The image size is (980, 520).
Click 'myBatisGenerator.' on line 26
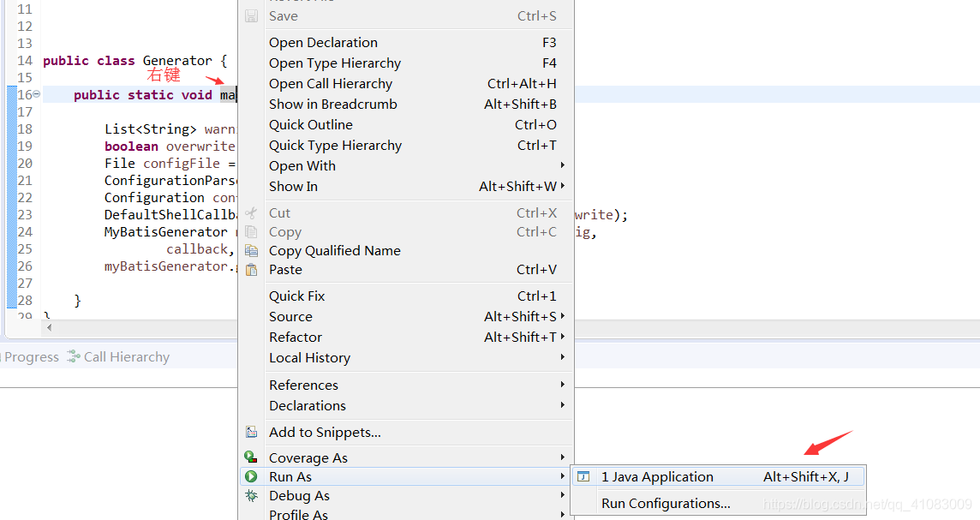(x=170, y=266)
